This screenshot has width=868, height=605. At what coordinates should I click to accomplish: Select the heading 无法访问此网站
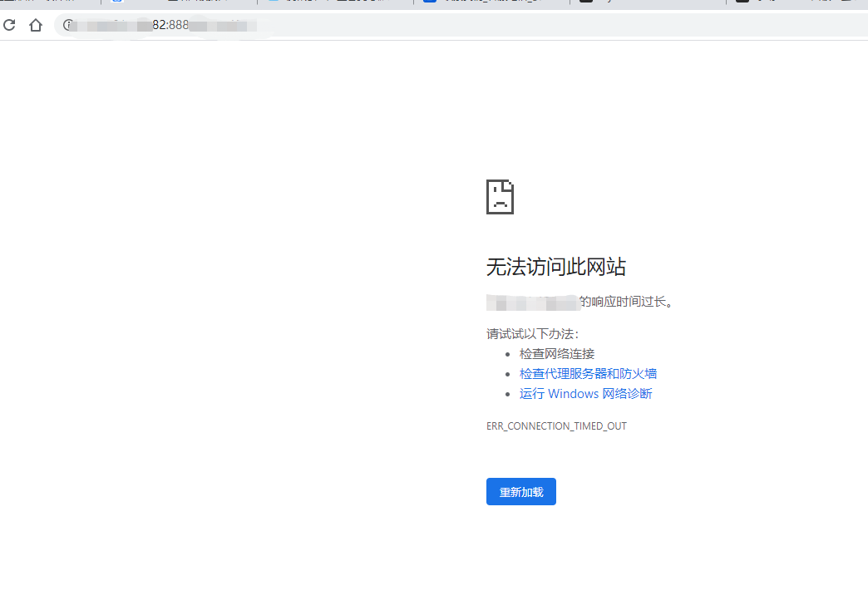555,267
